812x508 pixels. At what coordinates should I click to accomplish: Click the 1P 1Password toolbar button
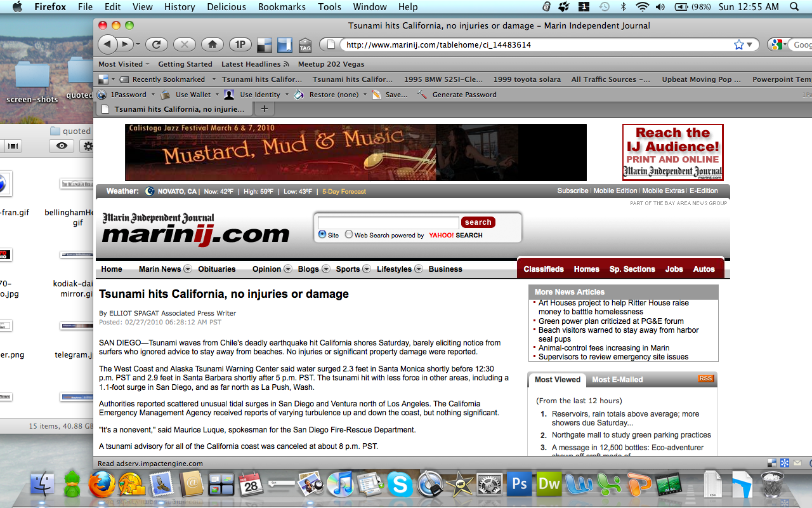tap(240, 44)
